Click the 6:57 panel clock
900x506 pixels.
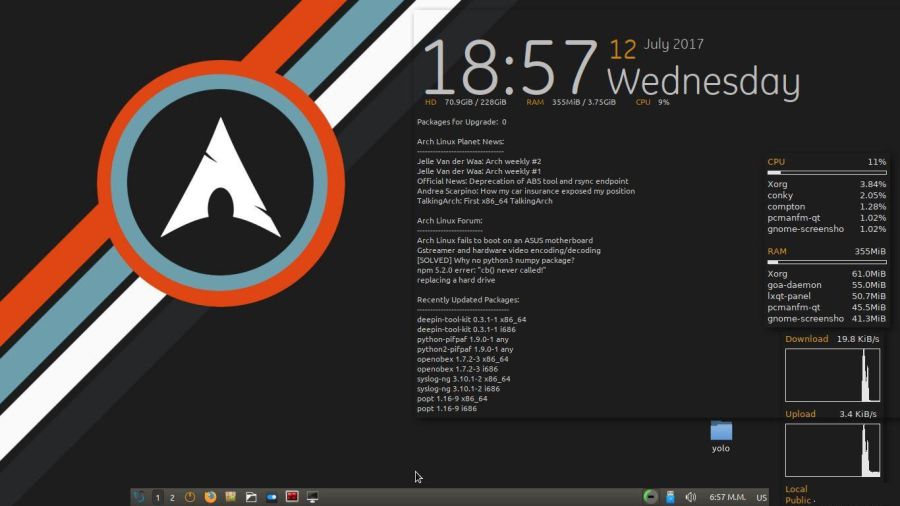[727, 497]
